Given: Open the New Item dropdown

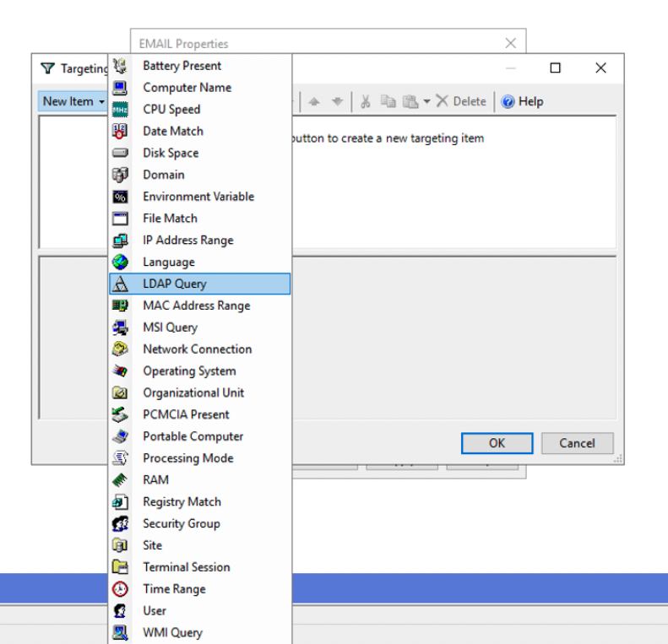Looking at the screenshot, I should pyautogui.click(x=73, y=101).
